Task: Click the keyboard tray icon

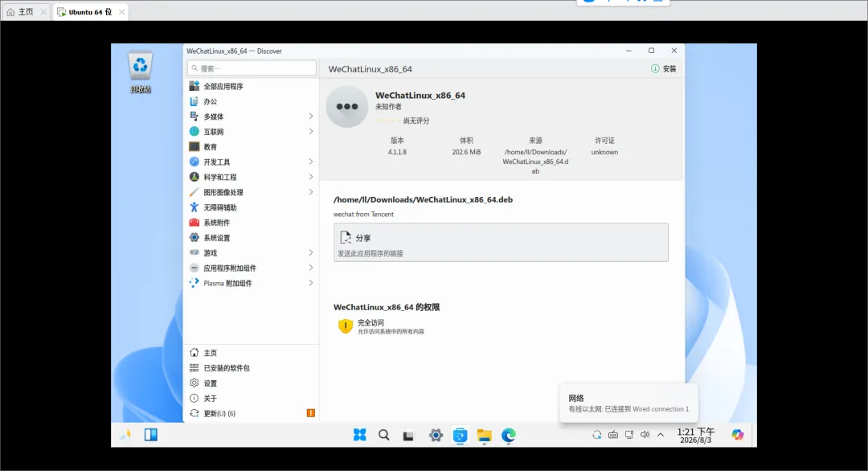Action: pyautogui.click(x=612, y=435)
